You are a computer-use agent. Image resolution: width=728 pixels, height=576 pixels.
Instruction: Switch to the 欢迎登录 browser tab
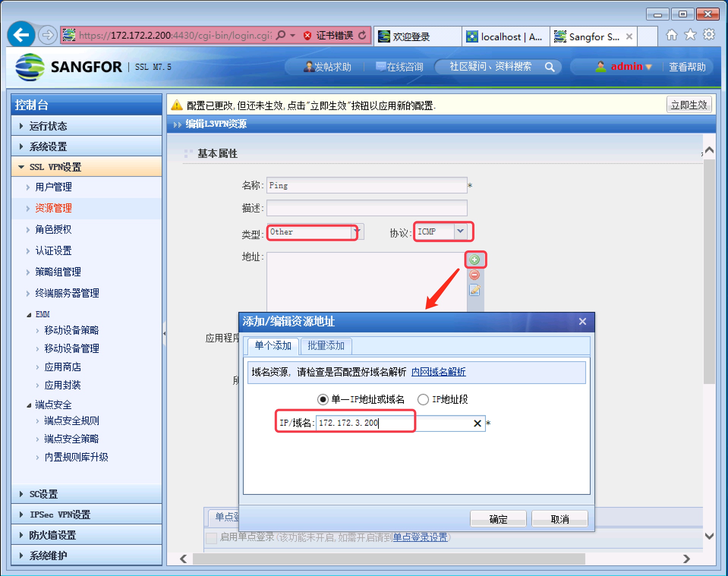(418, 36)
